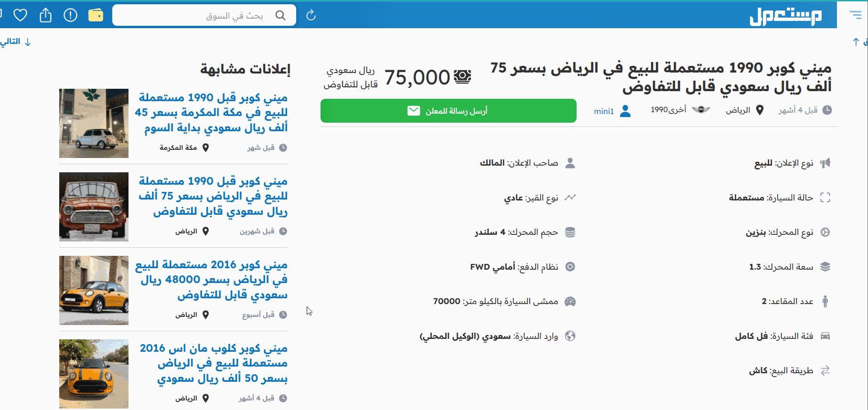The height and width of the screenshot is (410, 868).
Task: Open Mini Cooper Clubman S 2016 ad
Action: (x=214, y=363)
